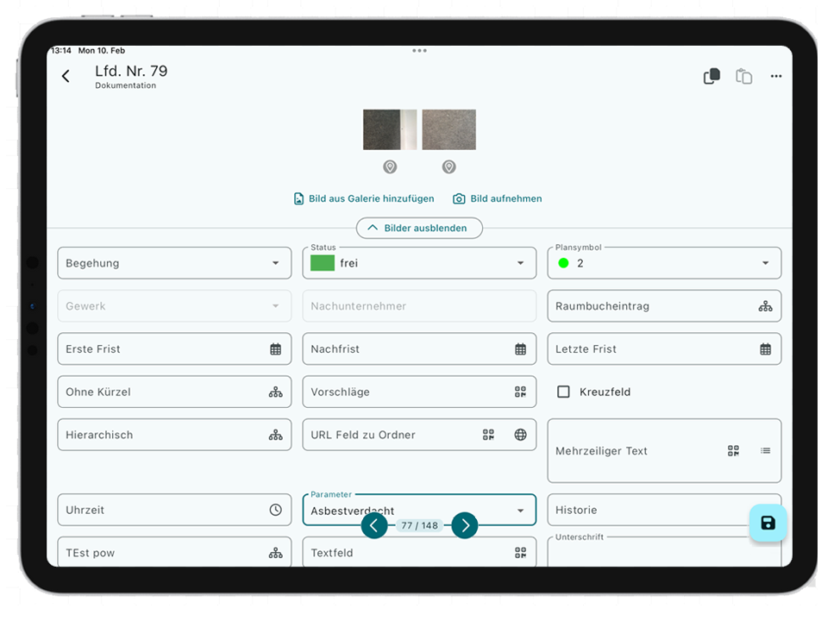The height and width of the screenshot is (621, 840).
Task: Open the three-dot more options menu
Action: click(776, 77)
